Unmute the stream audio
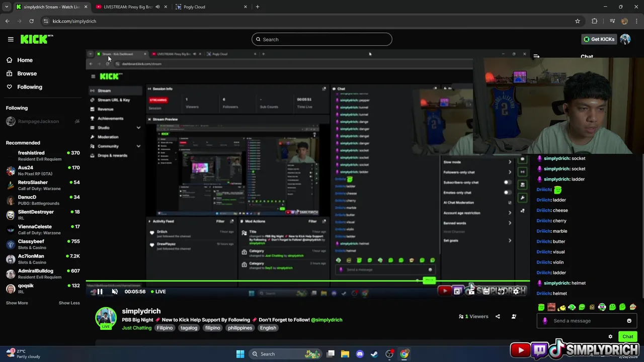Screen dimensions: 644x362 (x=115, y=292)
